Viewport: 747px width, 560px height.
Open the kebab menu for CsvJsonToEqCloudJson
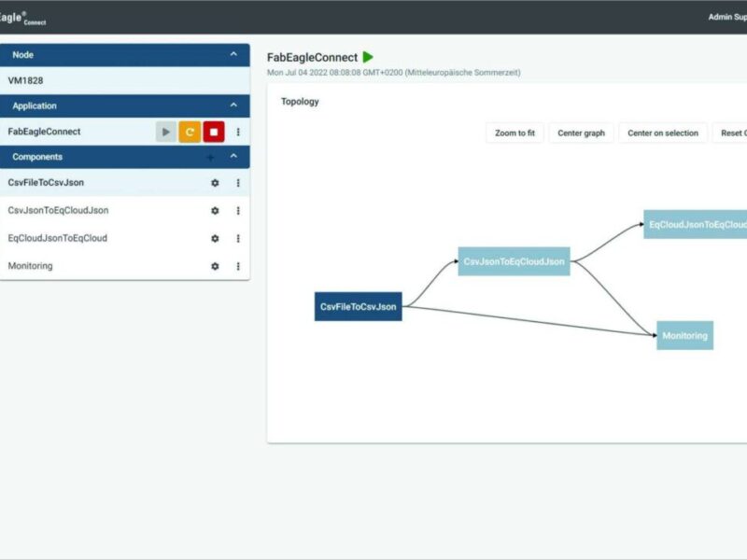coord(239,210)
